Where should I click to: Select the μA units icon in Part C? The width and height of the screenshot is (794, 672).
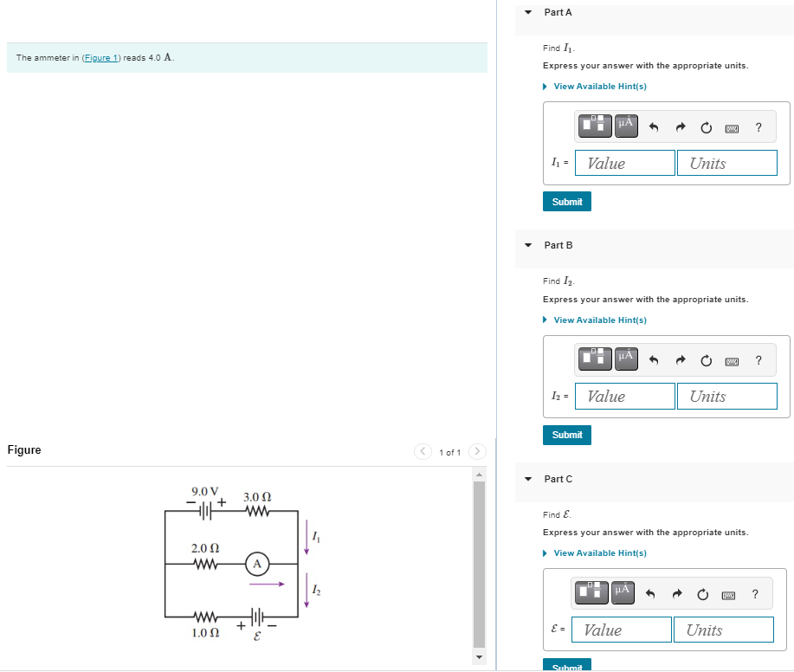point(623,593)
